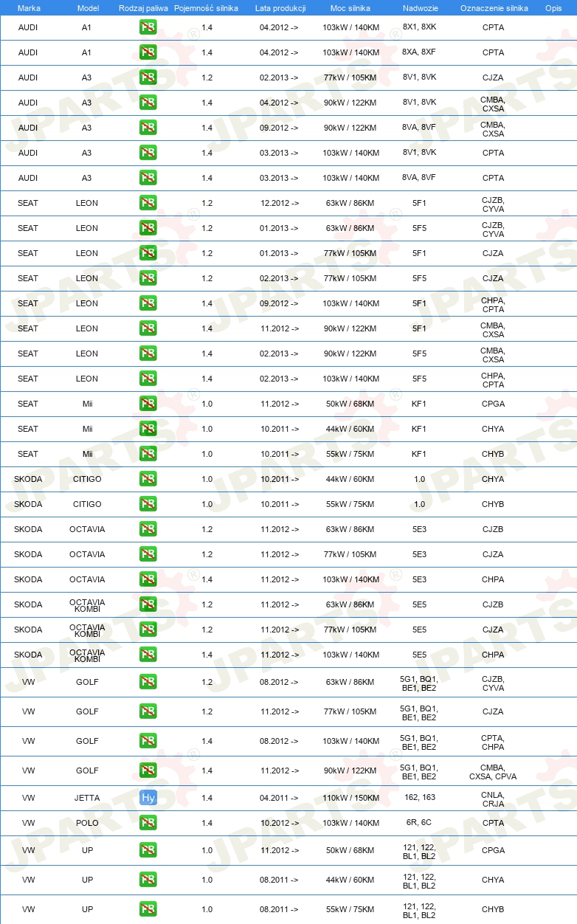Select body code cell '6R, 6C'
Image resolution: width=577 pixels, height=924 pixels.
pos(419,823)
